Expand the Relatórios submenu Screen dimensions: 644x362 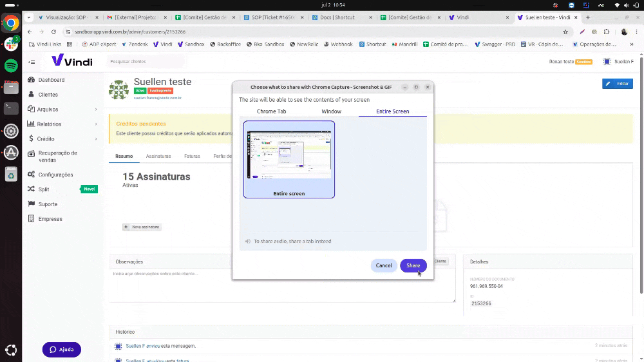click(x=96, y=124)
